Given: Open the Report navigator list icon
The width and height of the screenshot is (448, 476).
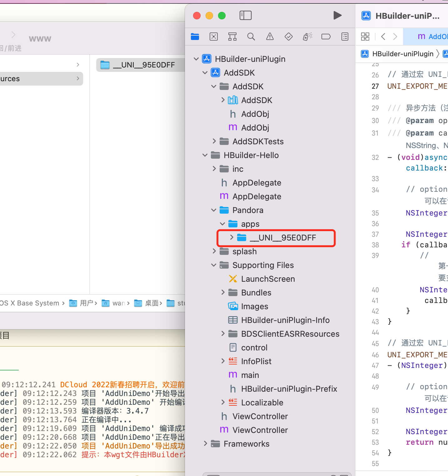Looking at the screenshot, I should [345, 37].
